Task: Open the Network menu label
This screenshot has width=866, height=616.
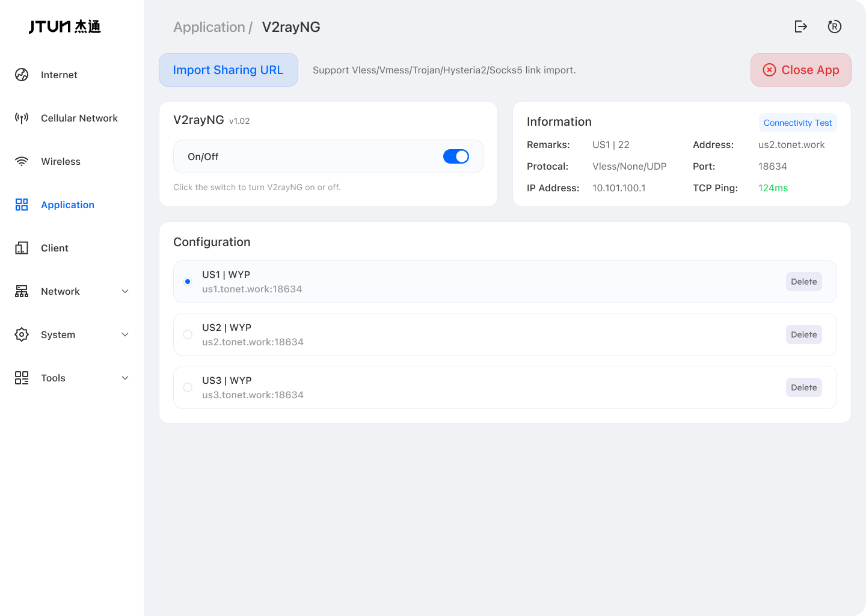Action: (60, 291)
